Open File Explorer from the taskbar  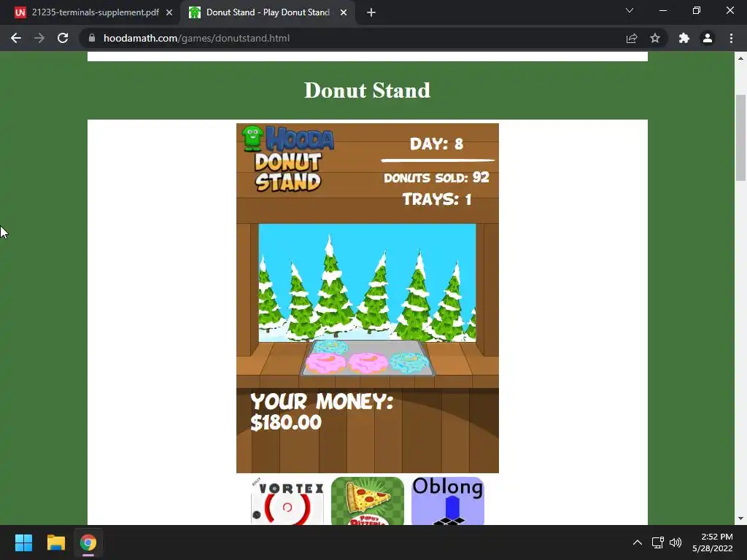coord(55,542)
